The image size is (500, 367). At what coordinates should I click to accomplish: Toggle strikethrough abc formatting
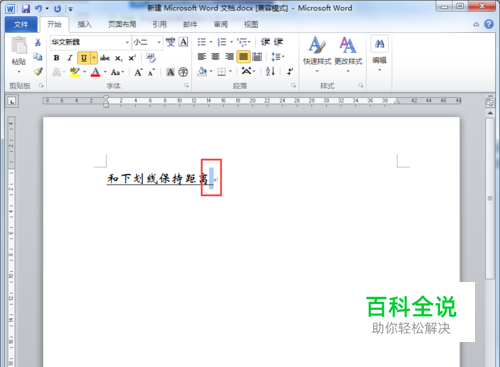105,58
